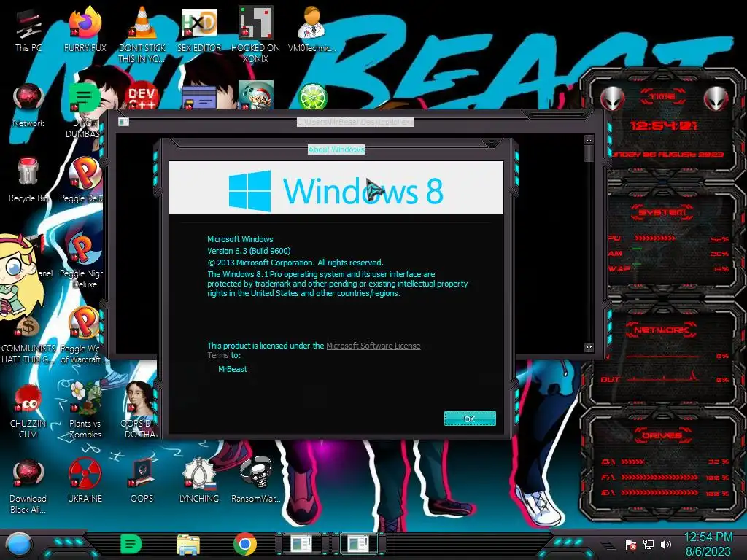747x560 pixels.
Task: Click OK in About Windows dialog
Action: click(x=470, y=419)
